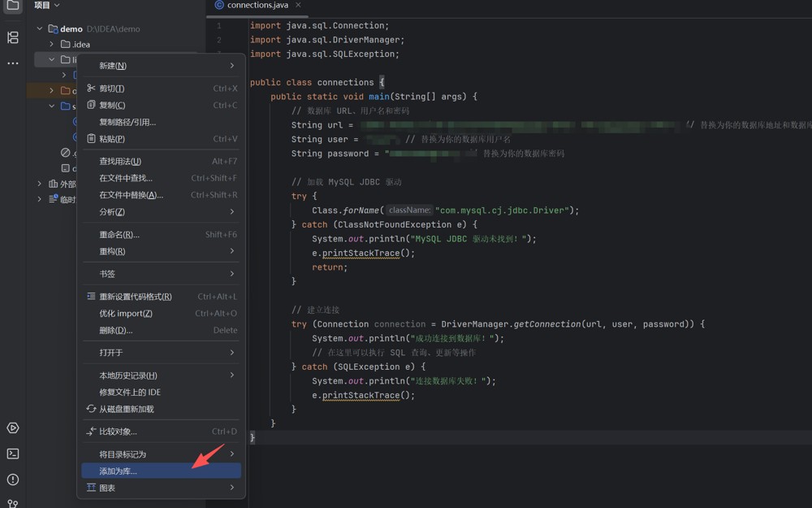This screenshot has height=508, width=812.
Task: Expand the 书签 submenu arrow
Action: coord(232,273)
